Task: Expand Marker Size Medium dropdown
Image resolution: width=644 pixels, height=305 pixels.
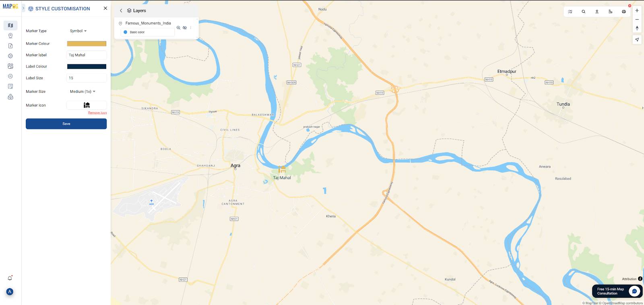Action: coord(83,92)
